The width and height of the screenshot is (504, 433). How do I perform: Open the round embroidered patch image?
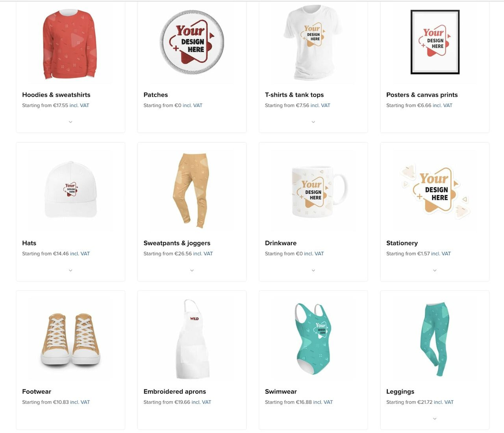[192, 42]
